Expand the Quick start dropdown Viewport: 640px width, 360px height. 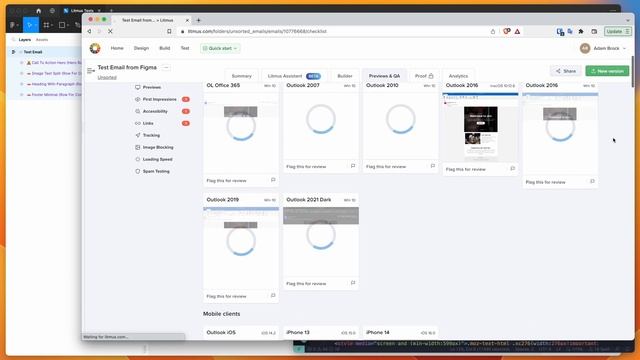pyautogui.click(x=220, y=48)
